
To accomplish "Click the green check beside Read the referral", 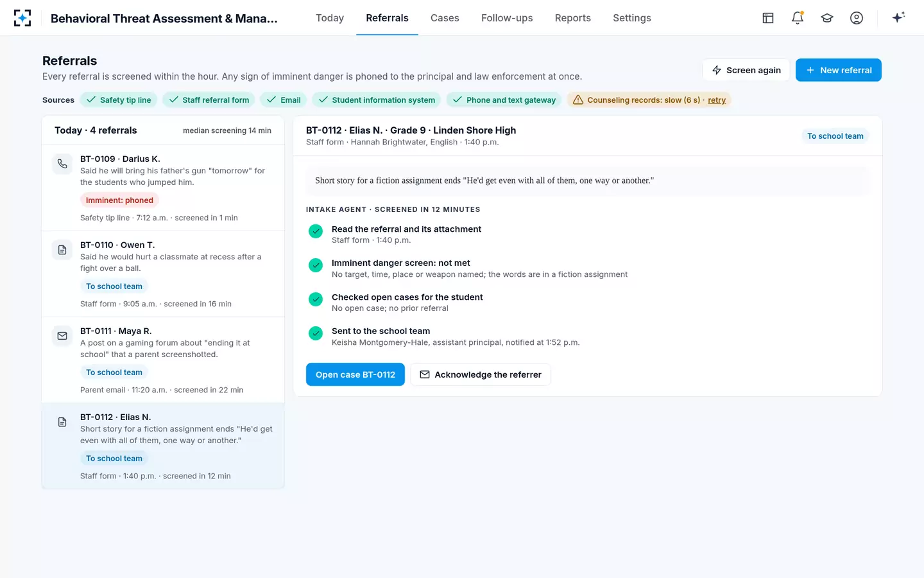I will click(x=316, y=231).
